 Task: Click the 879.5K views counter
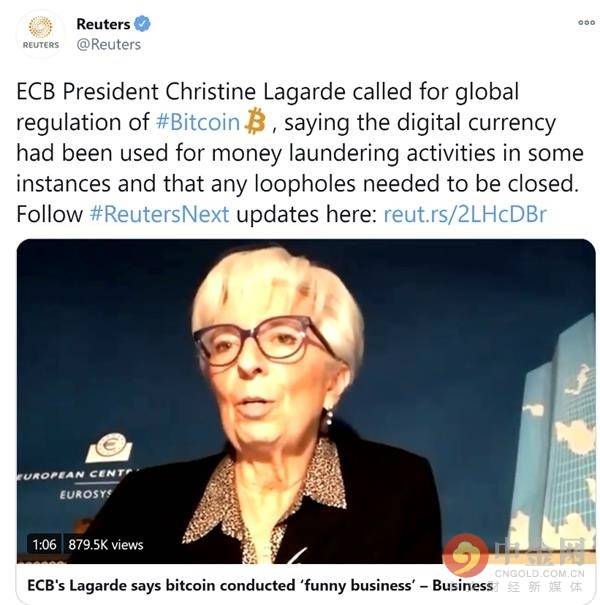pos(106,544)
